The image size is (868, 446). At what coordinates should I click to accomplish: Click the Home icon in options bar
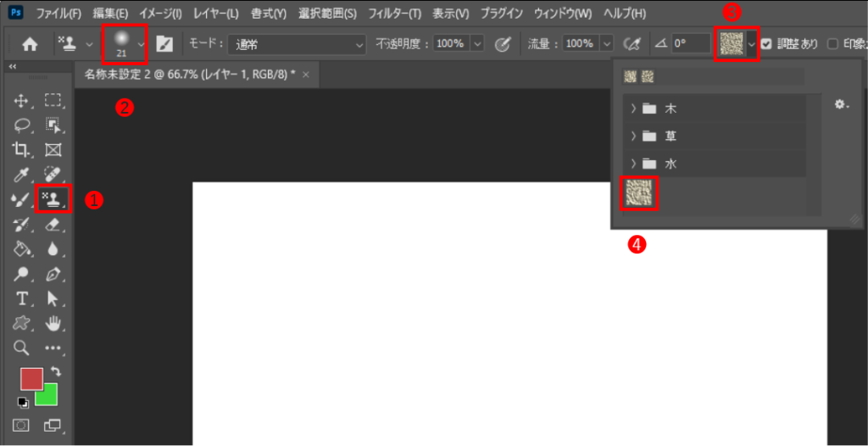point(30,44)
